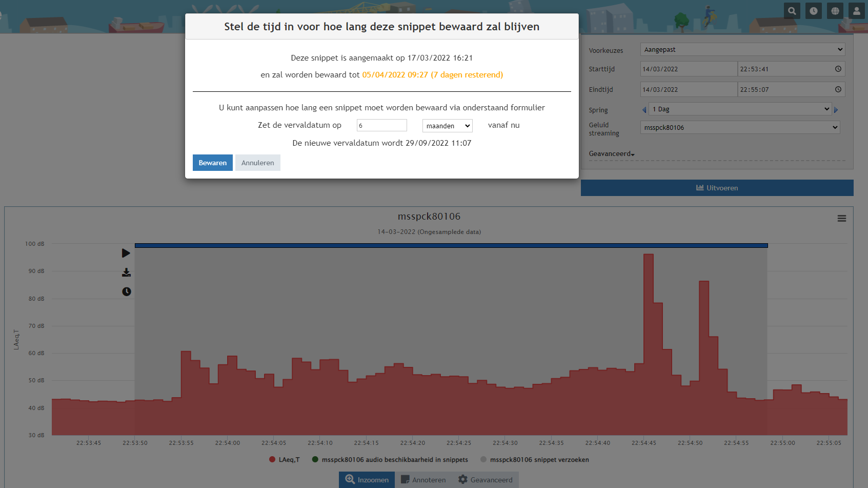Open the maanden unit dropdown
This screenshot has width=868, height=488.
447,126
